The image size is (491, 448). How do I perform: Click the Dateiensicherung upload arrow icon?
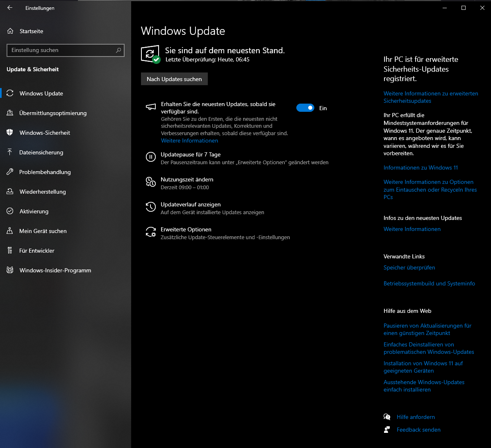click(10, 152)
